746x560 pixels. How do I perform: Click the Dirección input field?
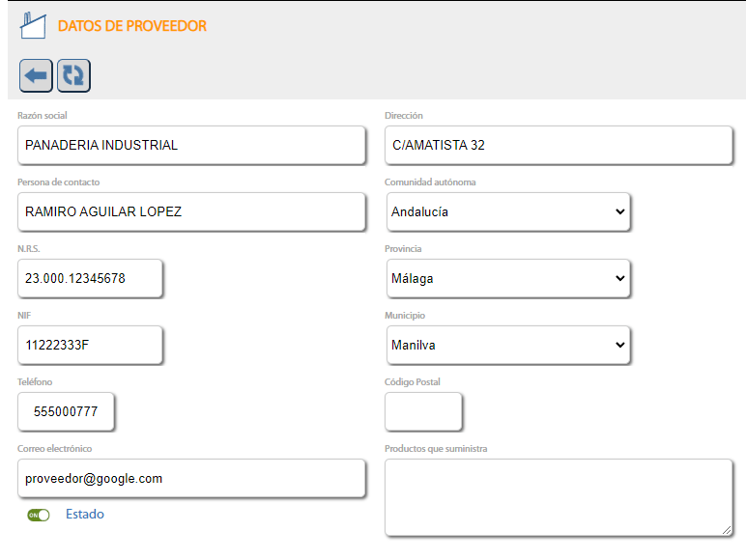[559, 146]
